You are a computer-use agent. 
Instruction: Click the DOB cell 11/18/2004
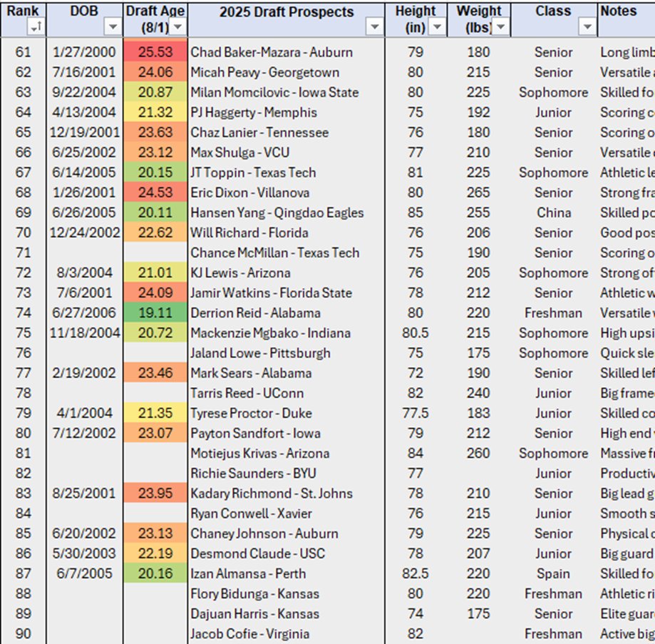84,333
